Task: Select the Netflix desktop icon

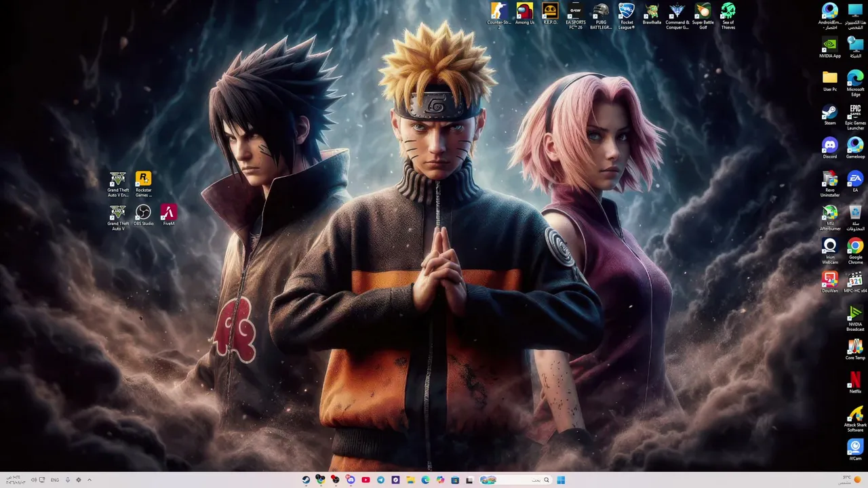Action: (x=855, y=383)
